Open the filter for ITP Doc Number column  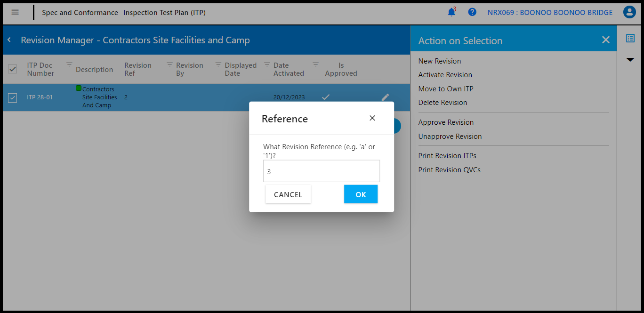point(69,64)
